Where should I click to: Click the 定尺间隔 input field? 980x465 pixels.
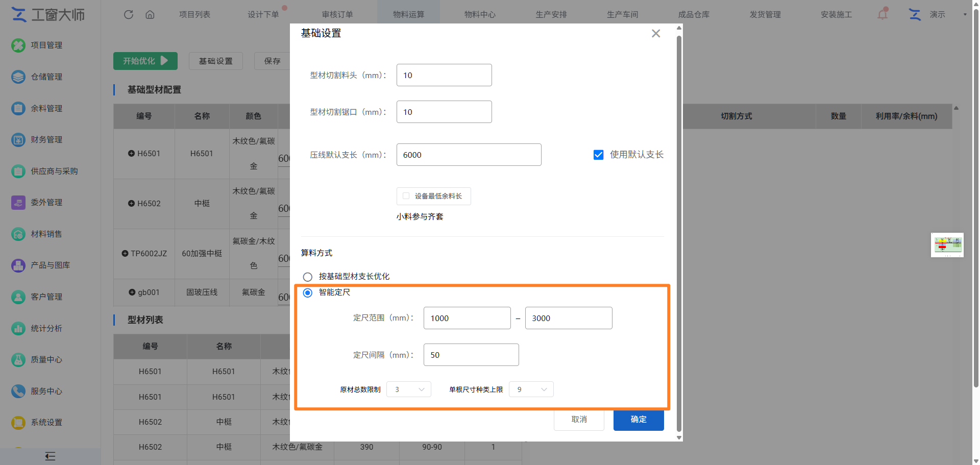tap(471, 355)
